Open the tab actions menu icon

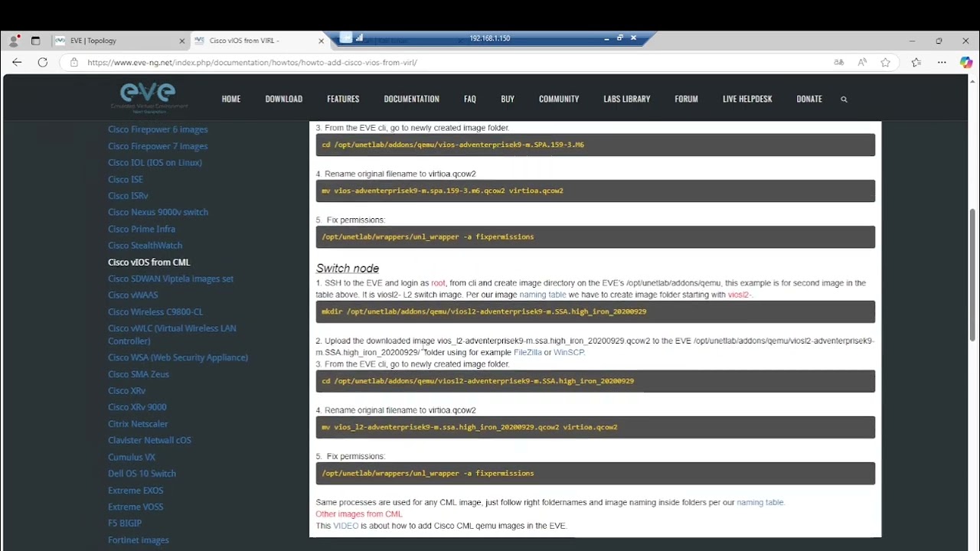[35, 41]
